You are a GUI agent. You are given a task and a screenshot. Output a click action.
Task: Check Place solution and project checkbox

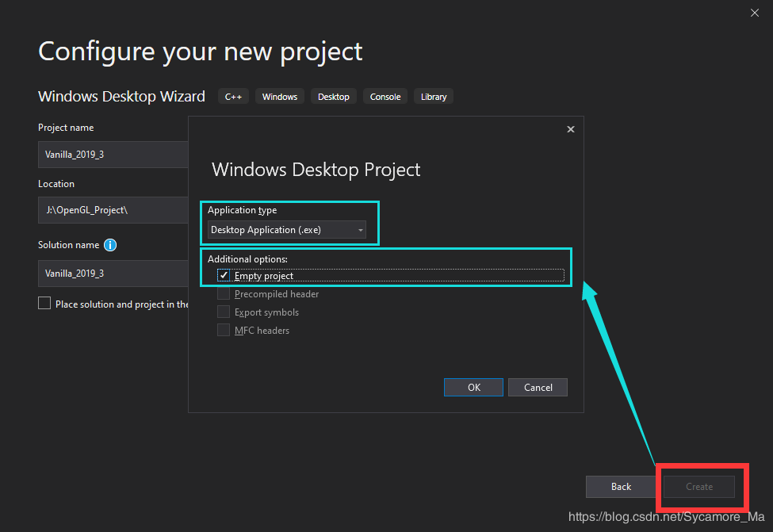point(45,304)
